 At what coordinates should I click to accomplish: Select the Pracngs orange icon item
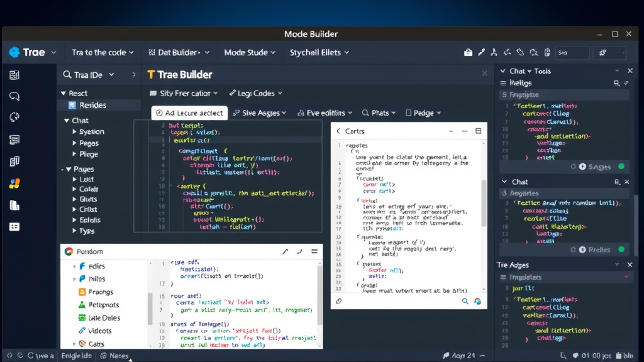pyautogui.click(x=82, y=292)
